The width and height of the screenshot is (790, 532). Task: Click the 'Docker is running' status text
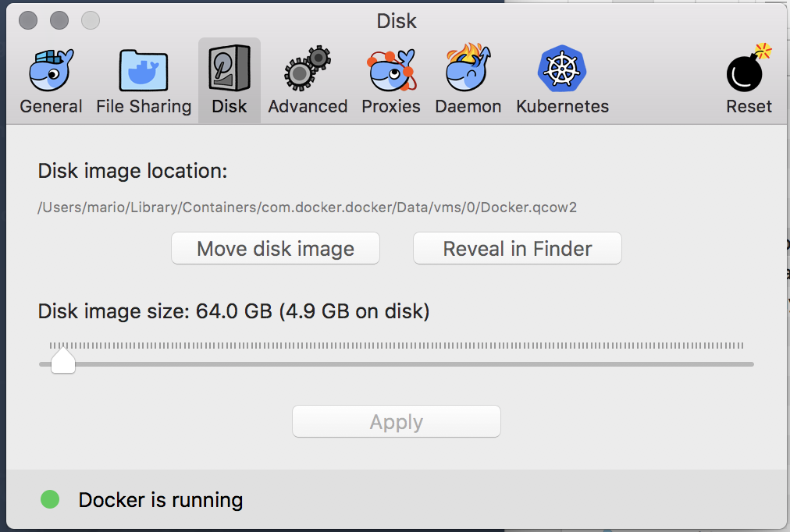coord(160,500)
